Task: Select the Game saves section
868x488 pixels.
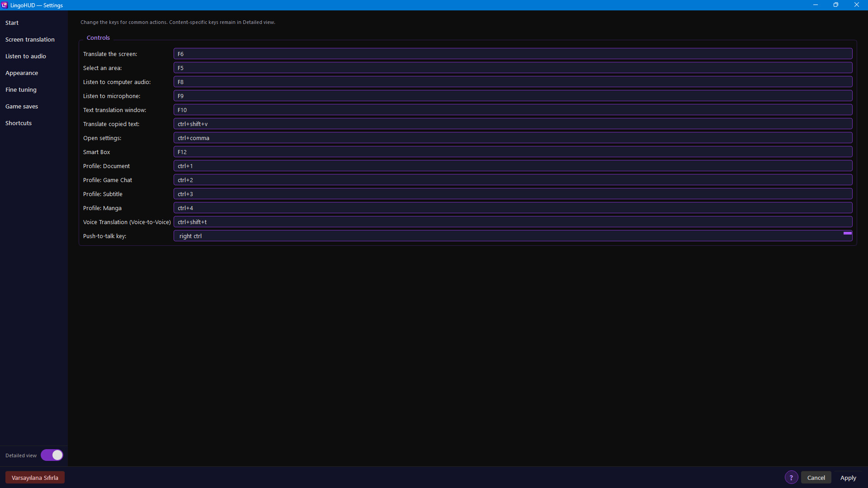Action: [x=22, y=106]
